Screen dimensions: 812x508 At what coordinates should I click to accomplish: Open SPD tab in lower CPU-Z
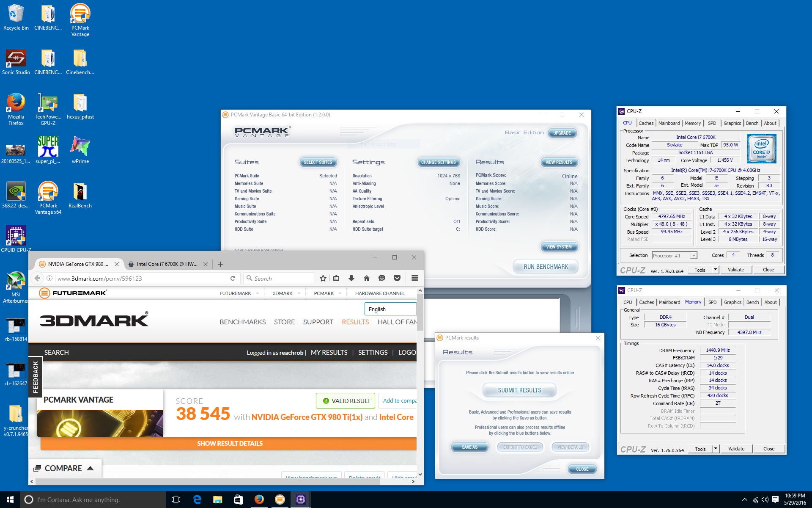tap(713, 302)
